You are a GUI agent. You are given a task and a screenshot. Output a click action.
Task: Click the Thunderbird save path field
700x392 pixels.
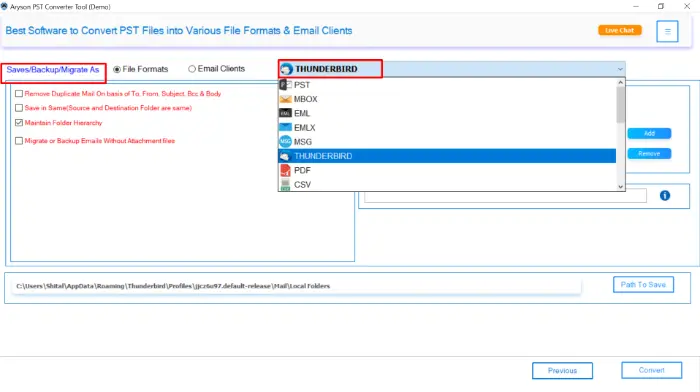coord(296,286)
